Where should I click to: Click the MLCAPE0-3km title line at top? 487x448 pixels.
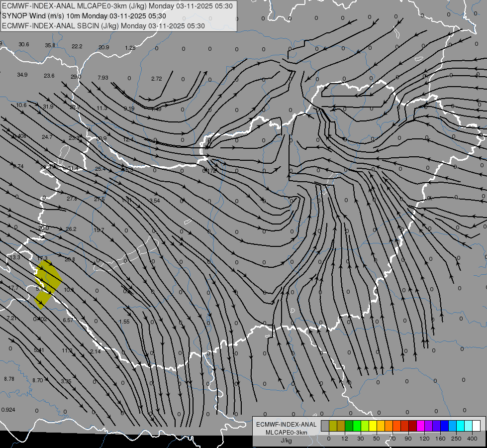point(117,6)
